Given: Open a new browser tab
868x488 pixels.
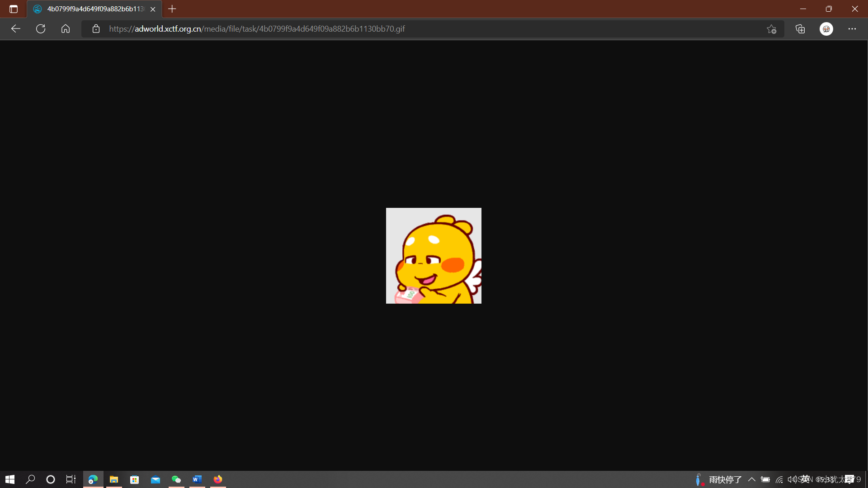Looking at the screenshot, I should tap(172, 9).
